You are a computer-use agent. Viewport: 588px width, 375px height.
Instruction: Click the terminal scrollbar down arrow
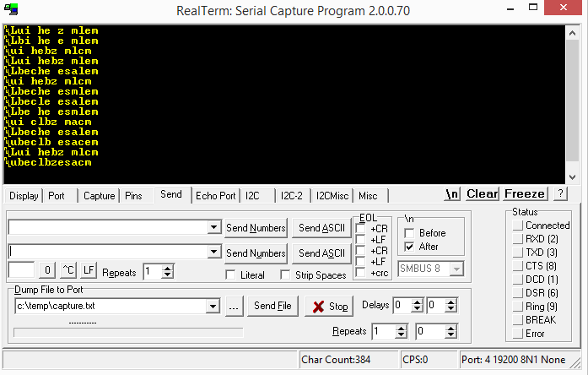[572, 177]
